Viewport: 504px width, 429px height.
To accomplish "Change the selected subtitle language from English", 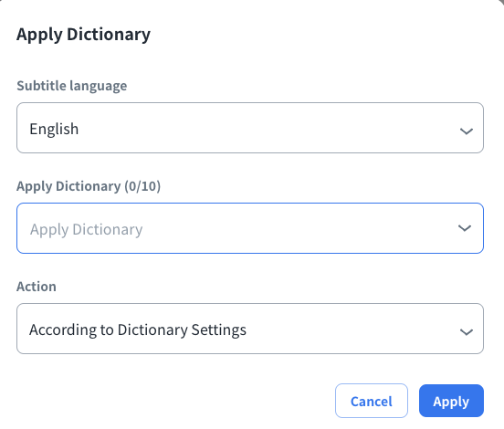I will pyautogui.click(x=250, y=128).
